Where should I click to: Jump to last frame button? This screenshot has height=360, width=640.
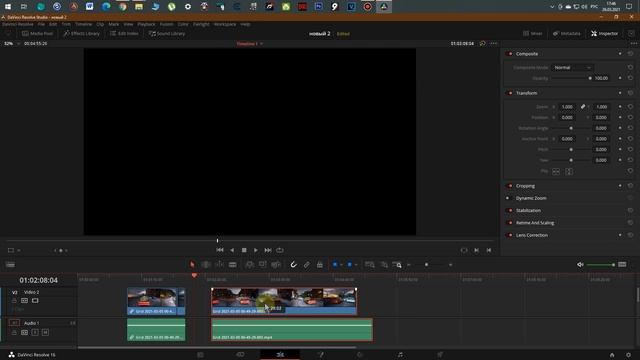[x=268, y=250]
